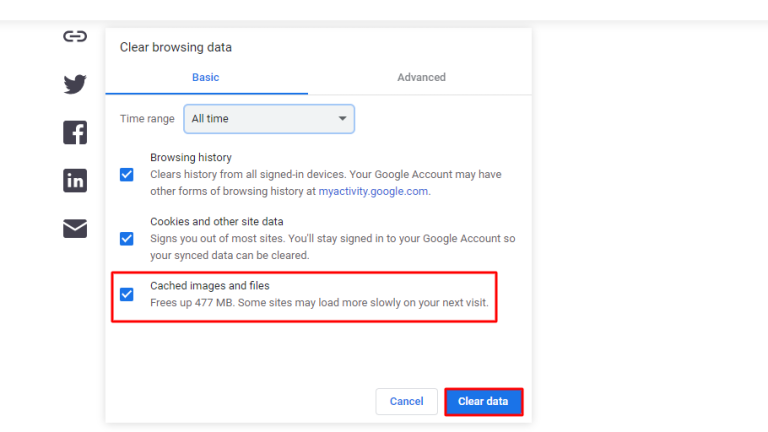The width and height of the screenshot is (768, 432).
Task: Click the dropdown arrow beside All time
Action: tap(342, 119)
